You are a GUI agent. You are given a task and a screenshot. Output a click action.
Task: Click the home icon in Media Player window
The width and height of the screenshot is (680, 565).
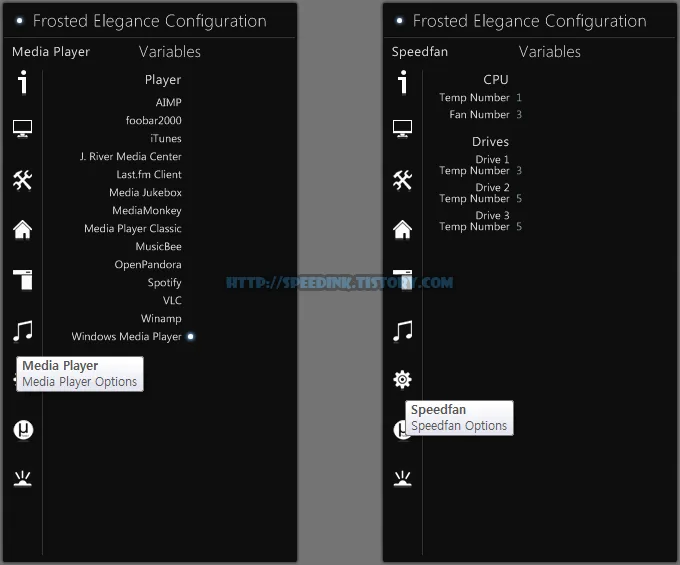(23, 229)
